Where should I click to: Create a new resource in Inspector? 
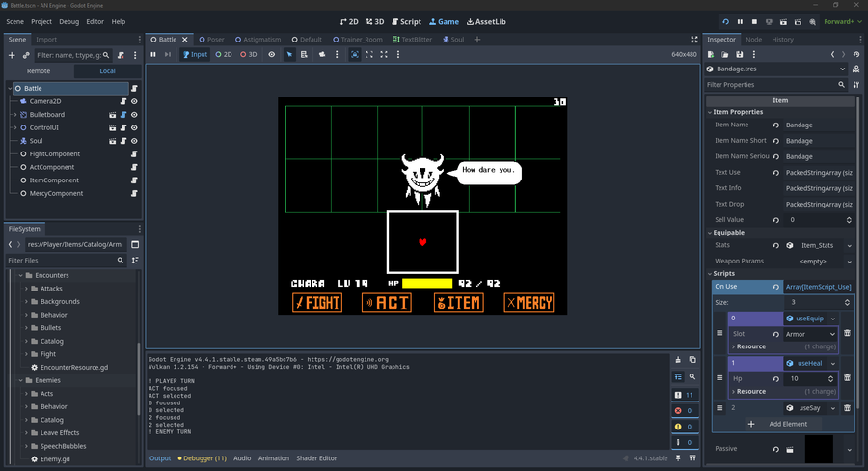(711, 54)
